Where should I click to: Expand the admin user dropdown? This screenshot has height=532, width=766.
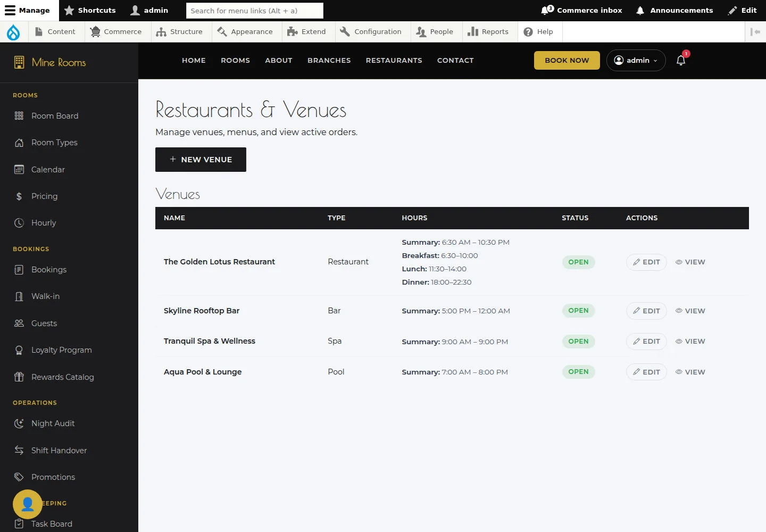636,60
